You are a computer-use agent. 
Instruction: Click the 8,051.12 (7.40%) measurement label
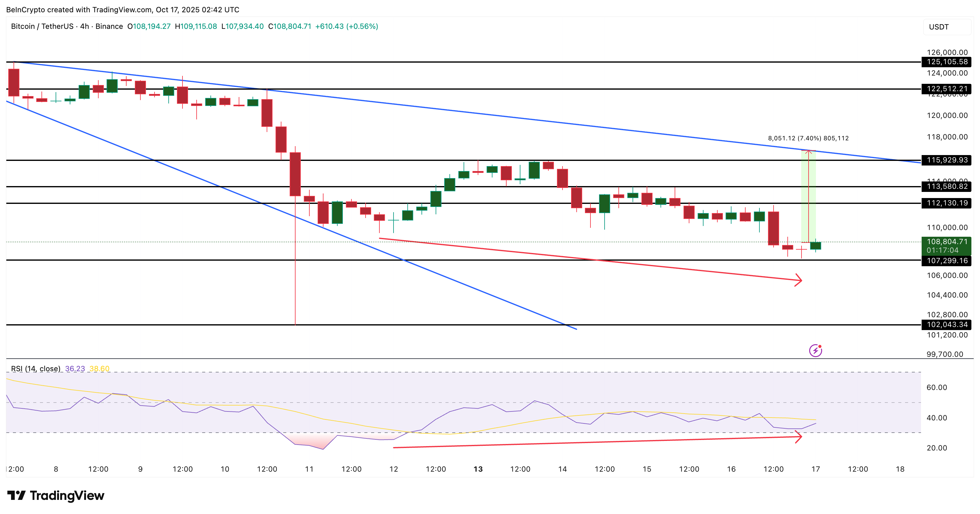click(x=808, y=138)
